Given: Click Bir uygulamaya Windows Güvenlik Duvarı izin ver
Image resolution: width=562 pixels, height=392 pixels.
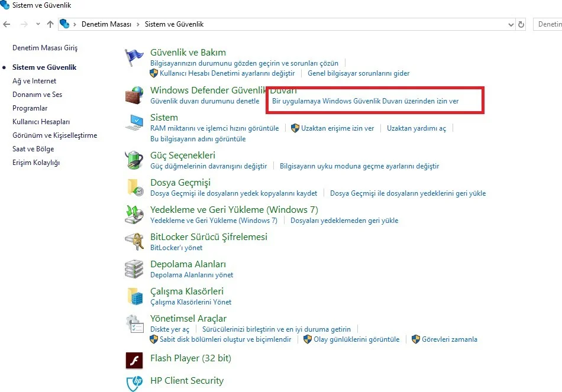Looking at the screenshot, I should coord(365,101).
